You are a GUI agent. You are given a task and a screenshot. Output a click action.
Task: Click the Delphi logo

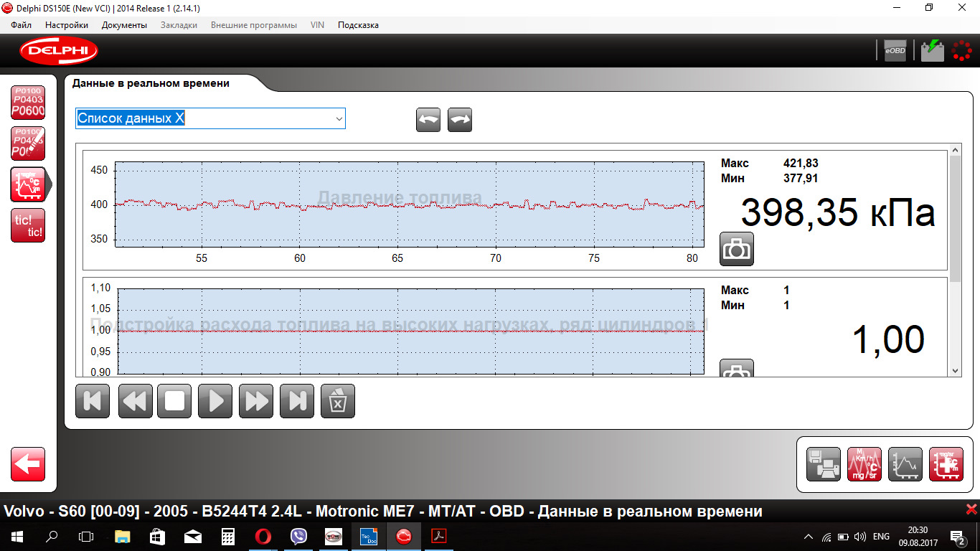(59, 51)
